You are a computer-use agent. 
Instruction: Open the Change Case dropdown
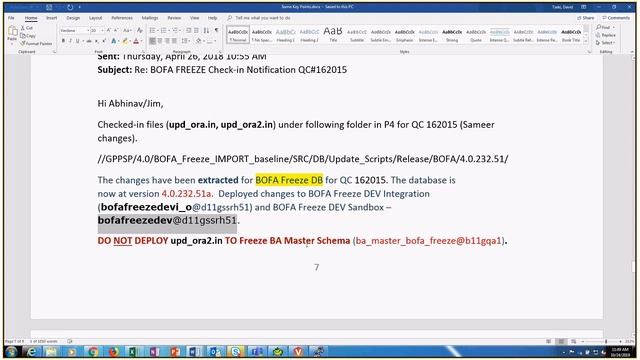coord(127,31)
